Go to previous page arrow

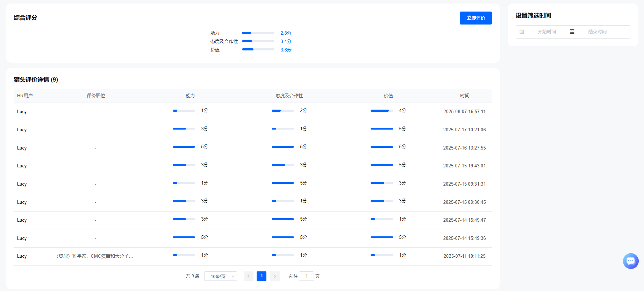point(249,276)
